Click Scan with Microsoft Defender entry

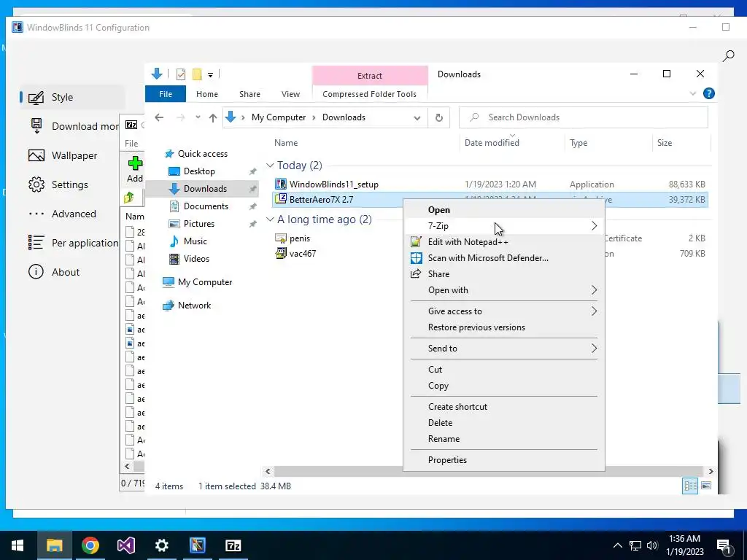504,258
